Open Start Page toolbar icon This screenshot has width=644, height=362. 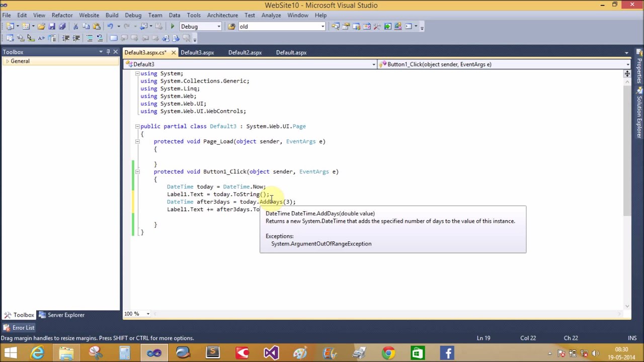[x=387, y=26]
